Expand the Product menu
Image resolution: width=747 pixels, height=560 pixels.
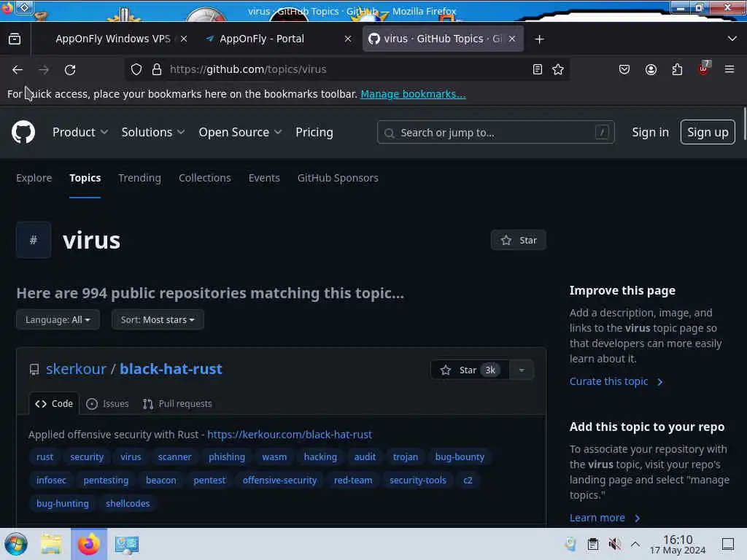tap(80, 133)
